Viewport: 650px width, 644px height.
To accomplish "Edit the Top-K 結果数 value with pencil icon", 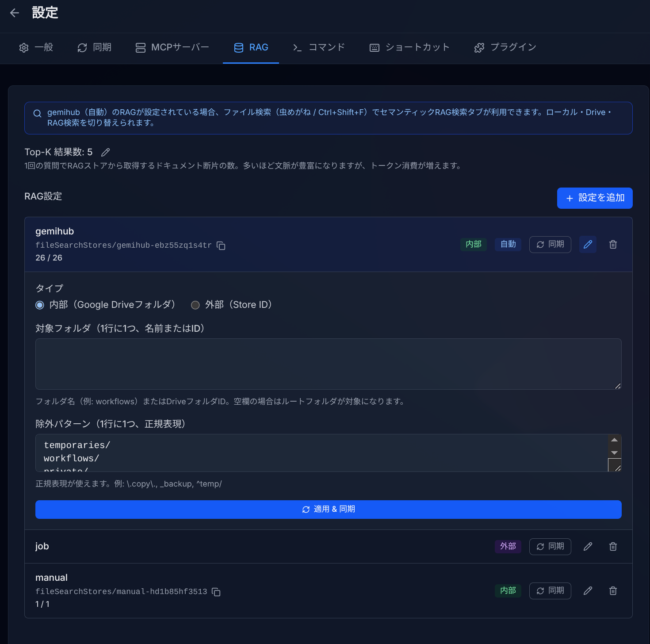I will [x=105, y=152].
